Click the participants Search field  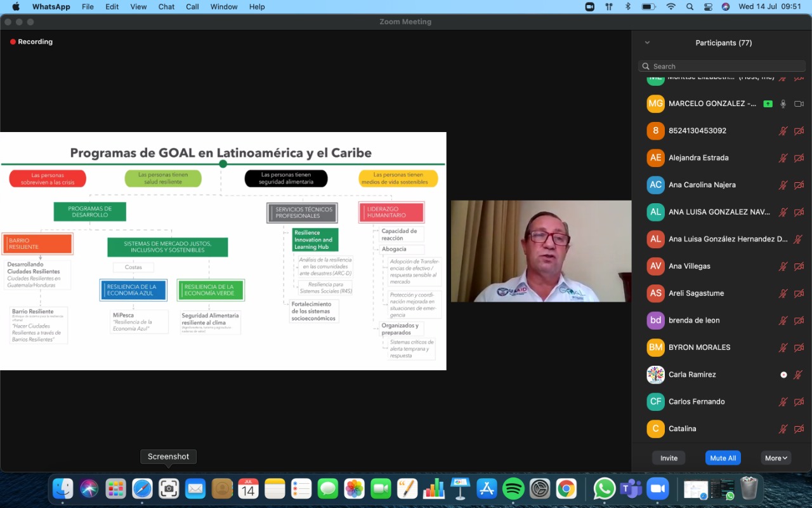(722, 66)
